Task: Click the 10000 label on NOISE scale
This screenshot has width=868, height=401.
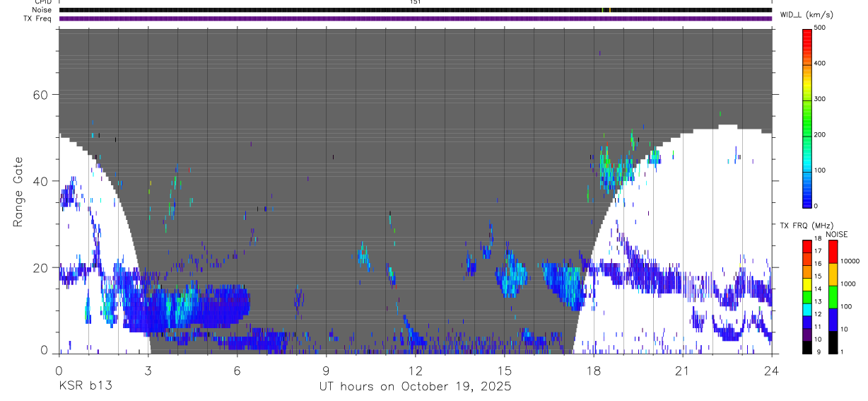Action: [850, 261]
